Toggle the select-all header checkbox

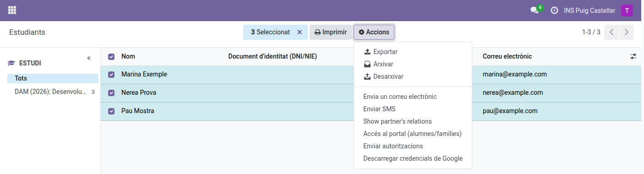tap(111, 57)
